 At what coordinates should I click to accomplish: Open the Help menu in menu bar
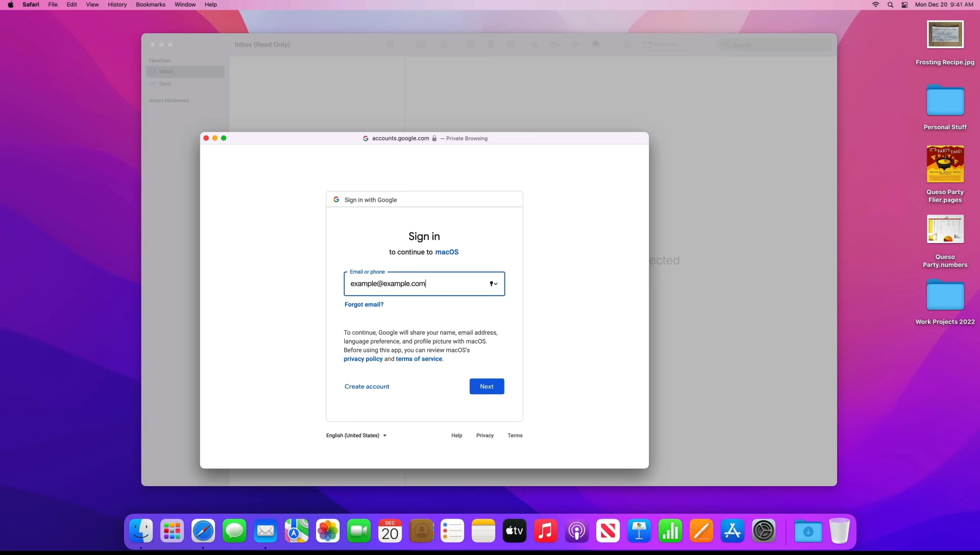(x=210, y=5)
